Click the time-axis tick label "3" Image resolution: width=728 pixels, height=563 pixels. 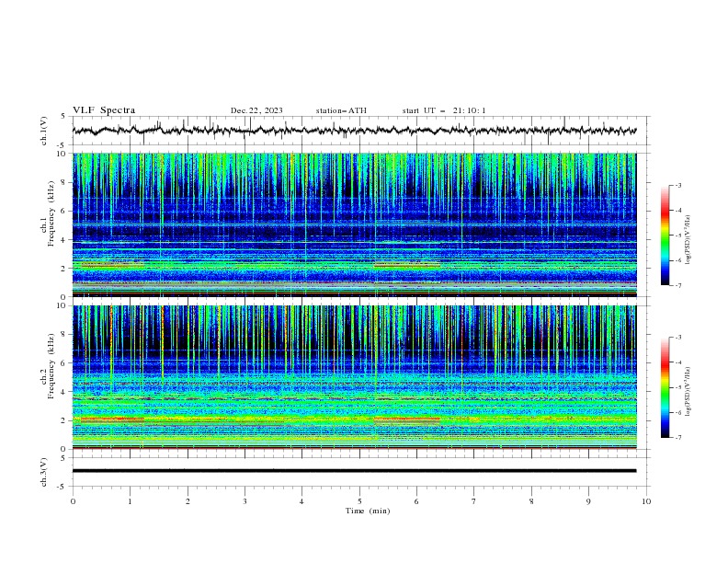point(245,501)
